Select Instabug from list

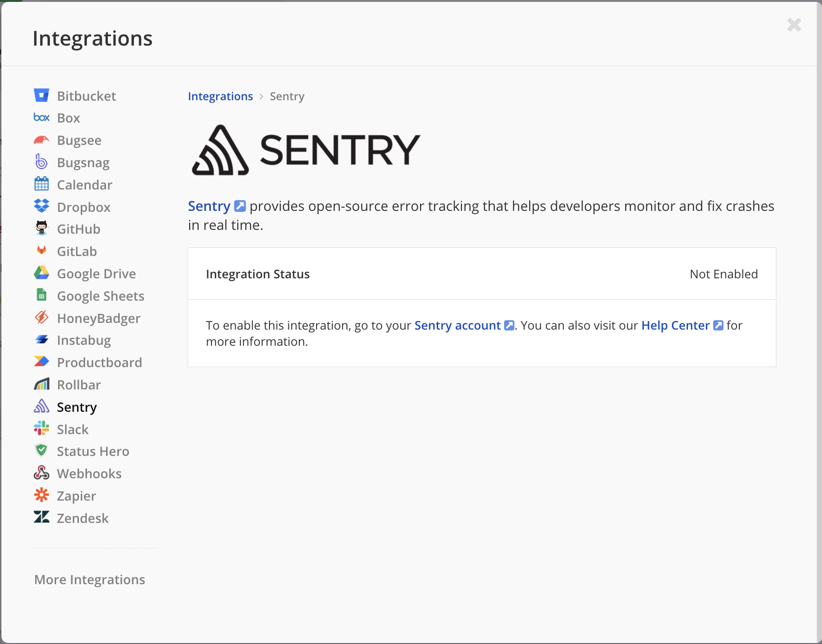[84, 340]
